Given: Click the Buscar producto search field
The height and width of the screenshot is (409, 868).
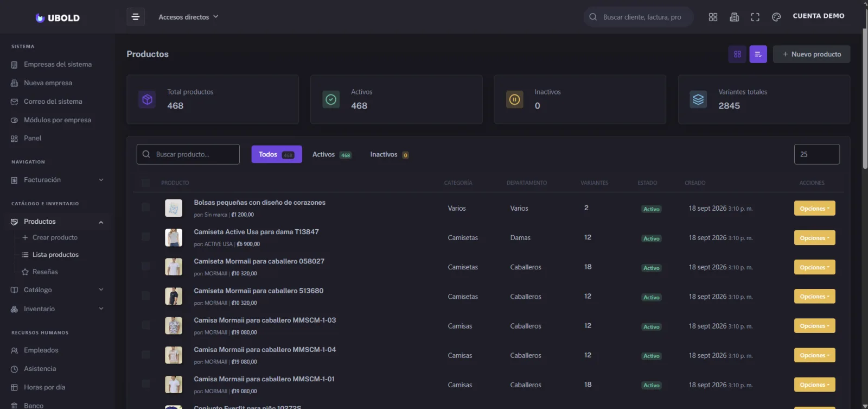Looking at the screenshot, I should coord(188,154).
